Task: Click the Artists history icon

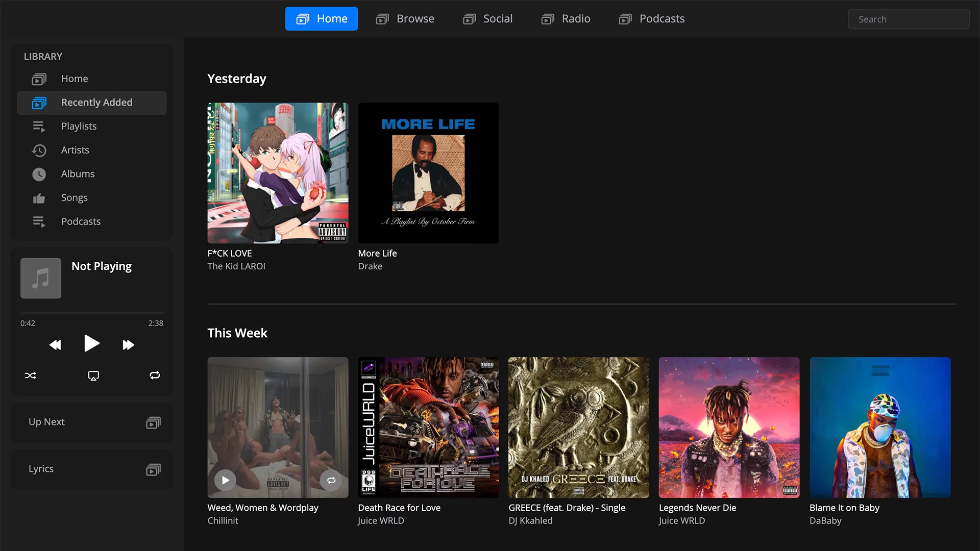Action: click(39, 151)
